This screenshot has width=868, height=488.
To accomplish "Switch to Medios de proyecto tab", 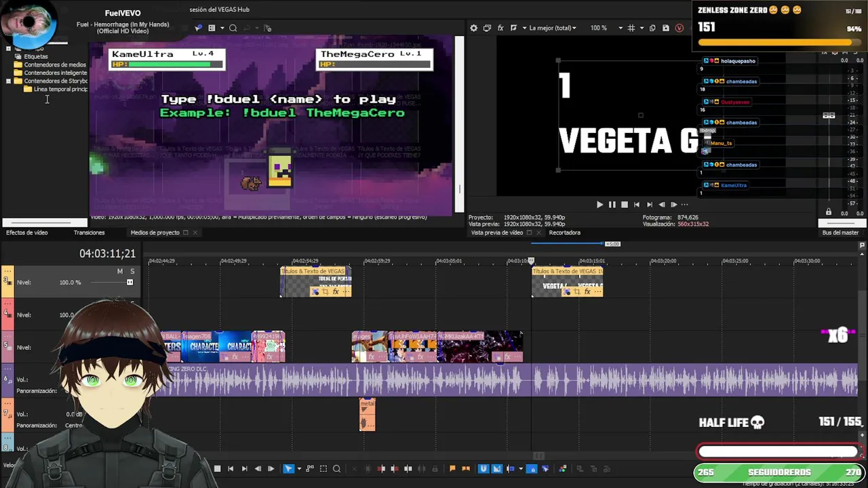I will 155,232.
